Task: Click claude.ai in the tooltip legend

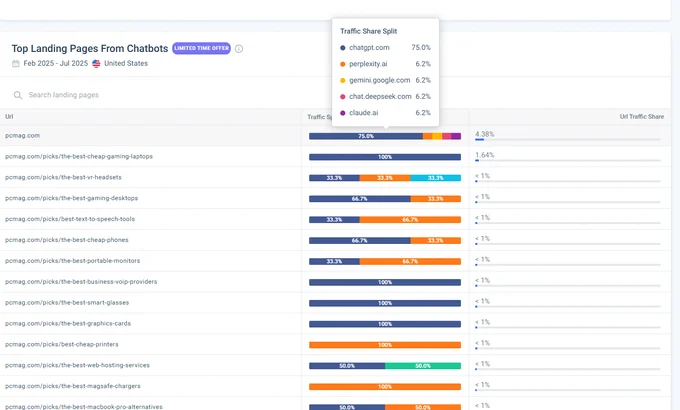Action: 363,112
